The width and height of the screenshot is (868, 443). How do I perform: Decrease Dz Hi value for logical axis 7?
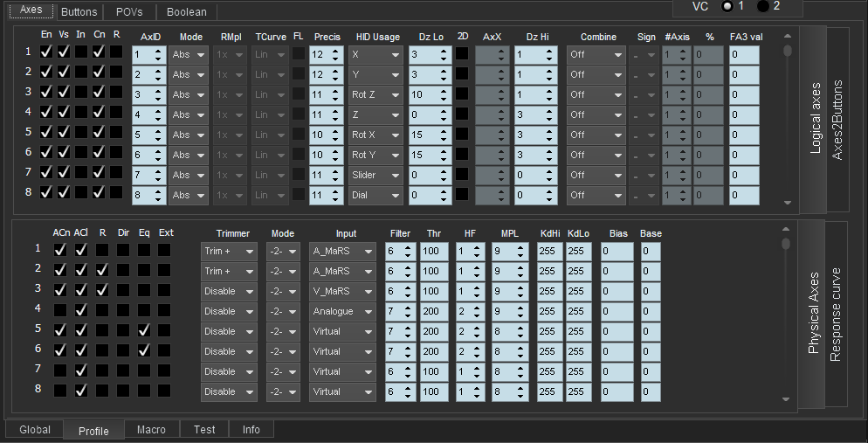coord(549,179)
